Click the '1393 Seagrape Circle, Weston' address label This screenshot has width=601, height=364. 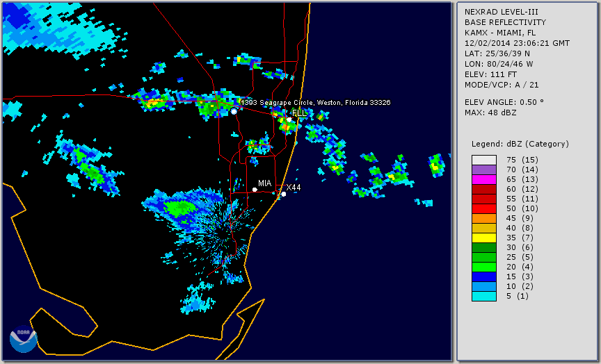click(x=316, y=103)
